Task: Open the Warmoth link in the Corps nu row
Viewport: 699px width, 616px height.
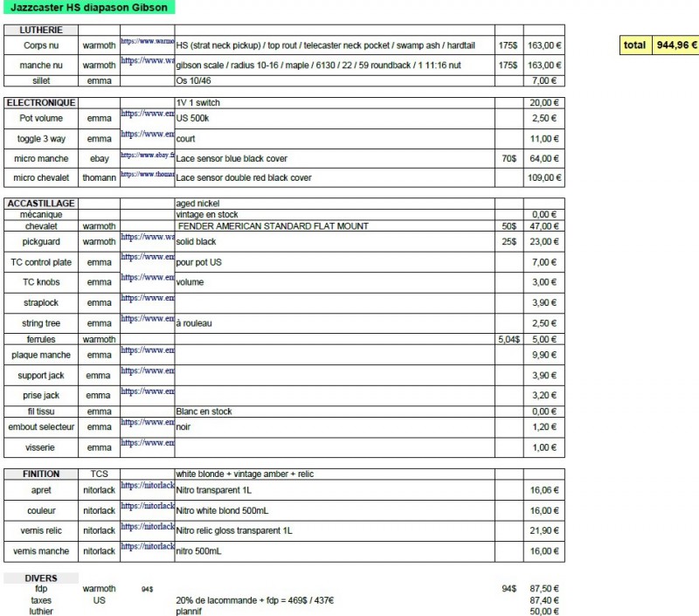Action: pos(147,41)
